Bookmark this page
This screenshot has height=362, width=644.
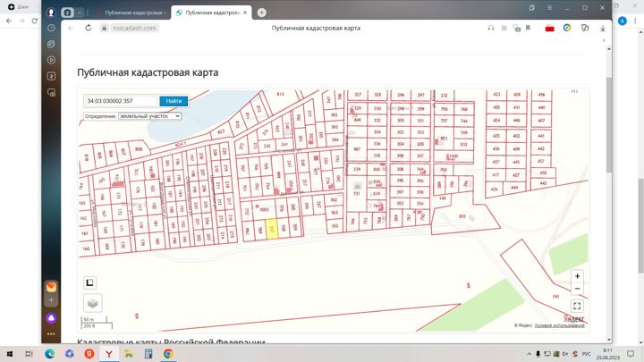(x=529, y=28)
